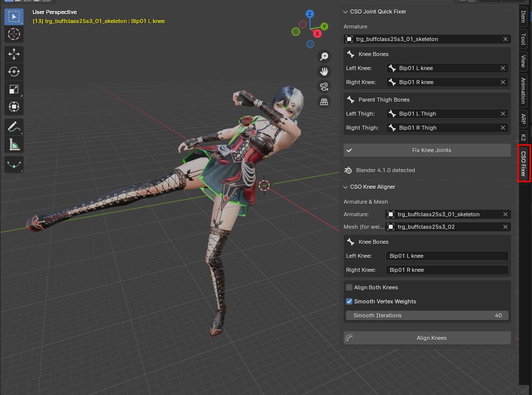Open Quick Fixer Armature object dropdown
Screen dimensions: 532x395
(427, 40)
